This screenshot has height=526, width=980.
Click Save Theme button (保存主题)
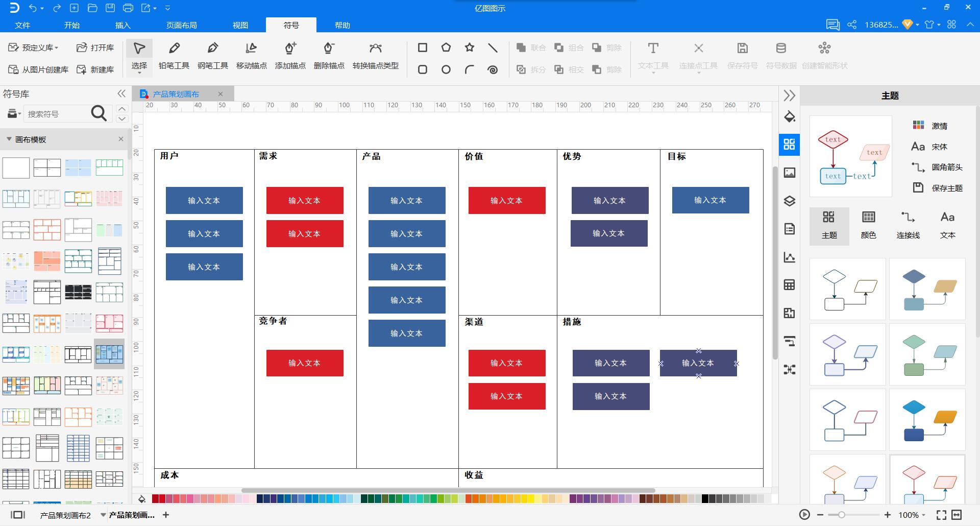point(938,188)
